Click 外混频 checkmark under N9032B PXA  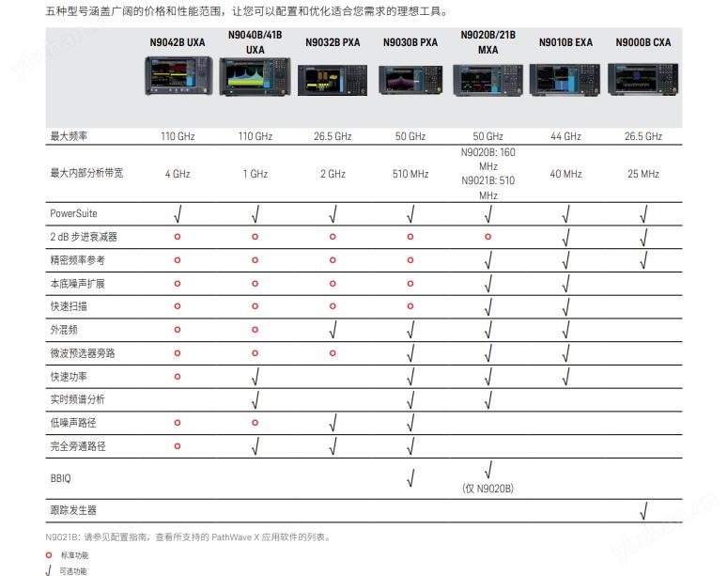(x=333, y=330)
